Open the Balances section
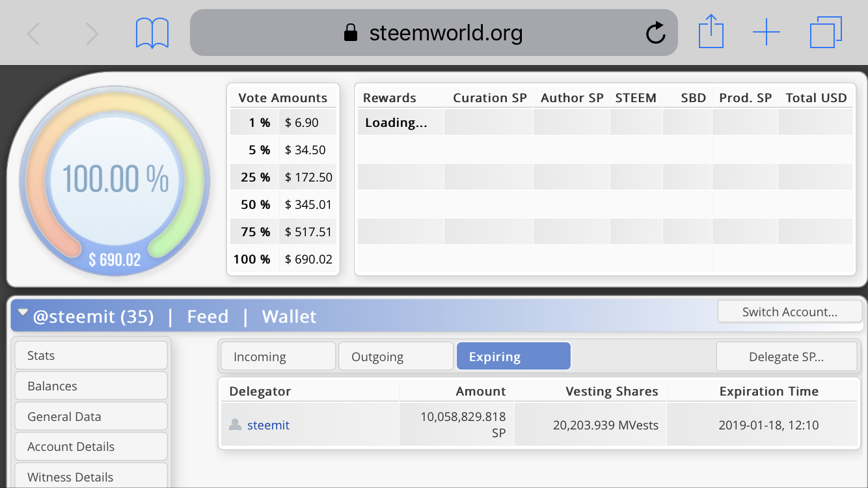The width and height of the screenshot is (868, 488). (91, 386)
